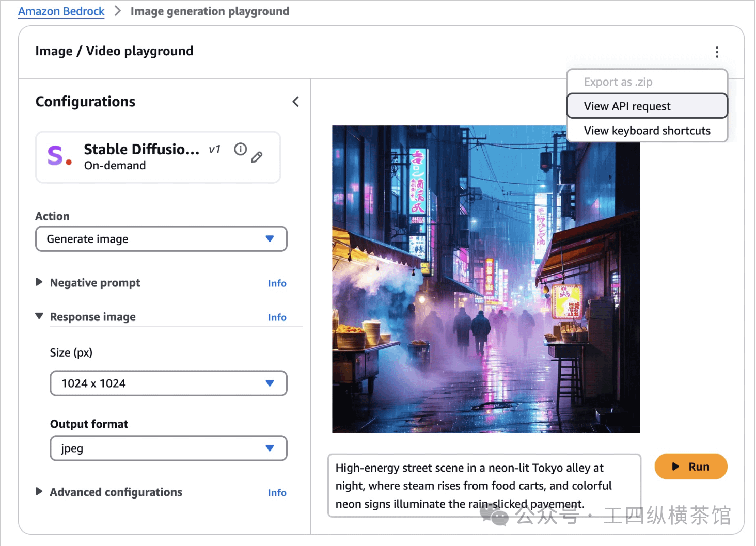This screenshot has height=546, width=756.
Task: Collapse the Configurations panel with chevron
Action: coord(296,102)
